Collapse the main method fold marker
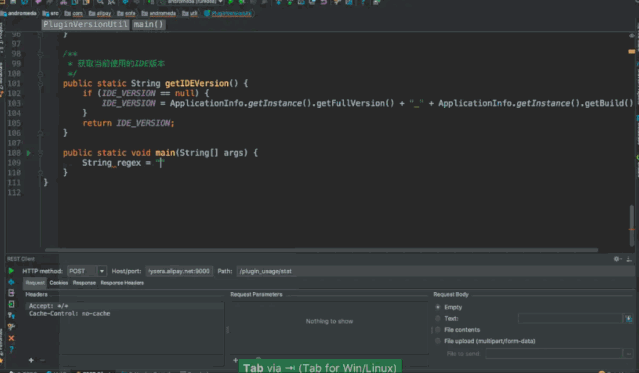Image resolution: width=639 pixels, height=373 pixels. pyautogui.click(x=40, y=153)
